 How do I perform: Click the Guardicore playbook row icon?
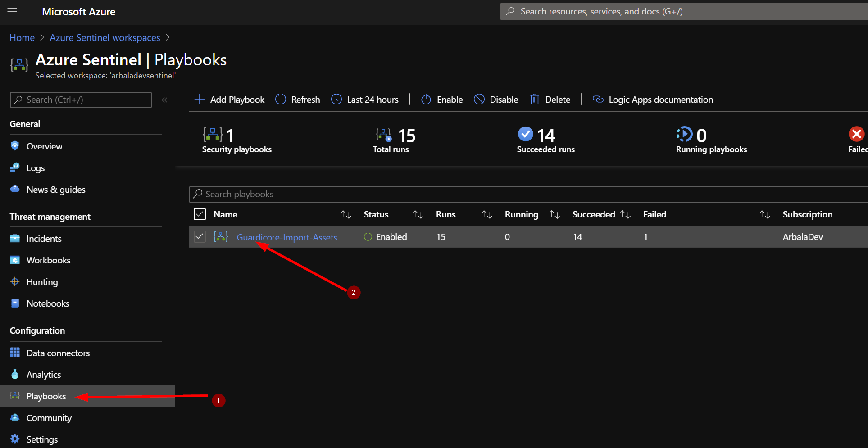221,236
